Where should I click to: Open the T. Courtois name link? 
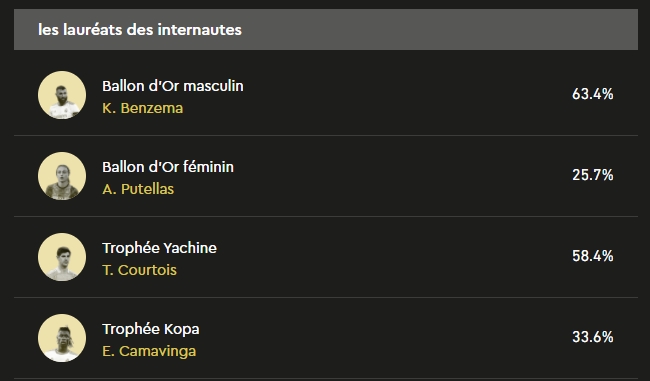(x=139, y=270)
